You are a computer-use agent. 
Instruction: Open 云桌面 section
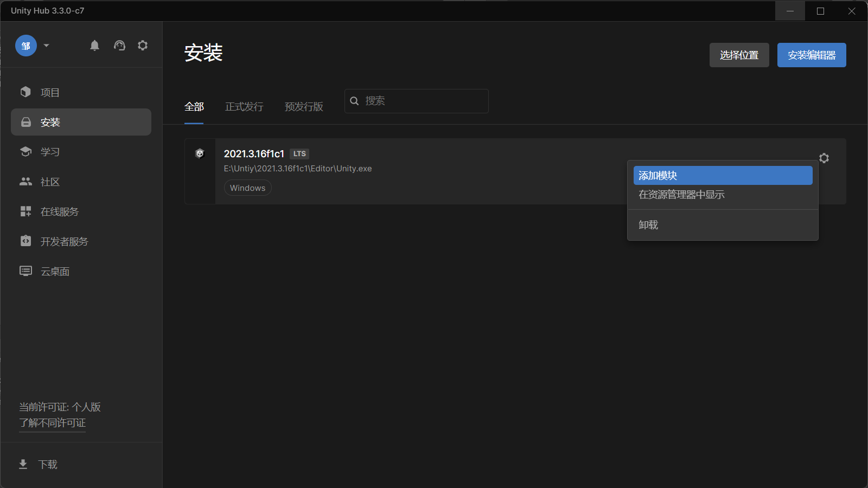click(x=81, y=271)
